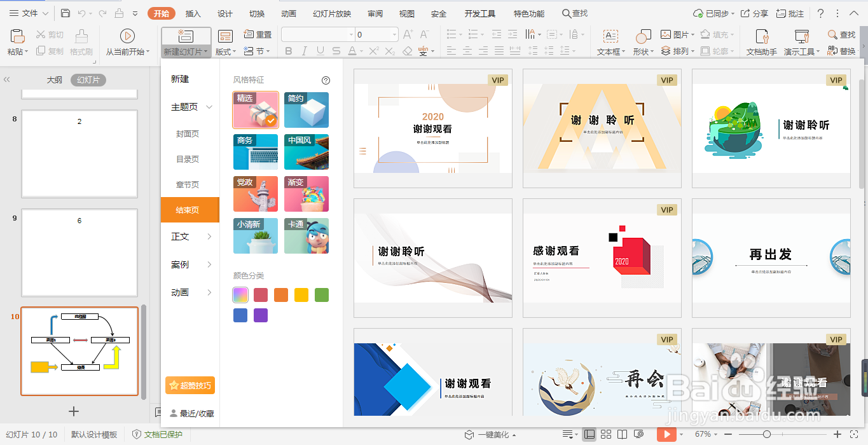Screen dimensions: 868x445
Task: Select the Shapes (形状) tool
Action: point(642,51)
